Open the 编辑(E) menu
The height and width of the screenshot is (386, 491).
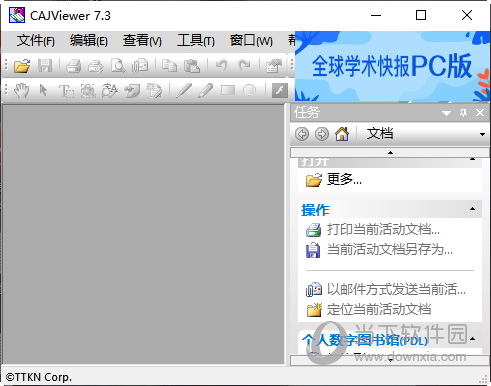point(89,41)
